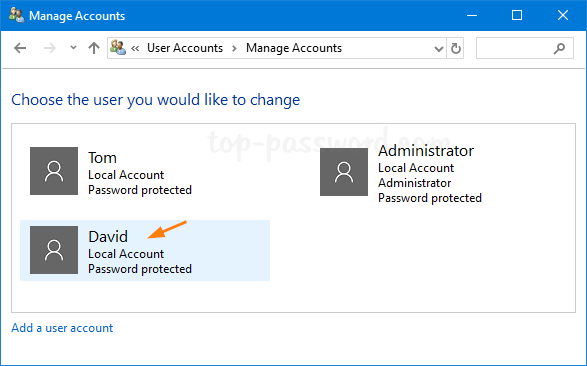Screen dimensions: 587x366
Task: Open the address bar history dropdown
Action: coord(439,48)
